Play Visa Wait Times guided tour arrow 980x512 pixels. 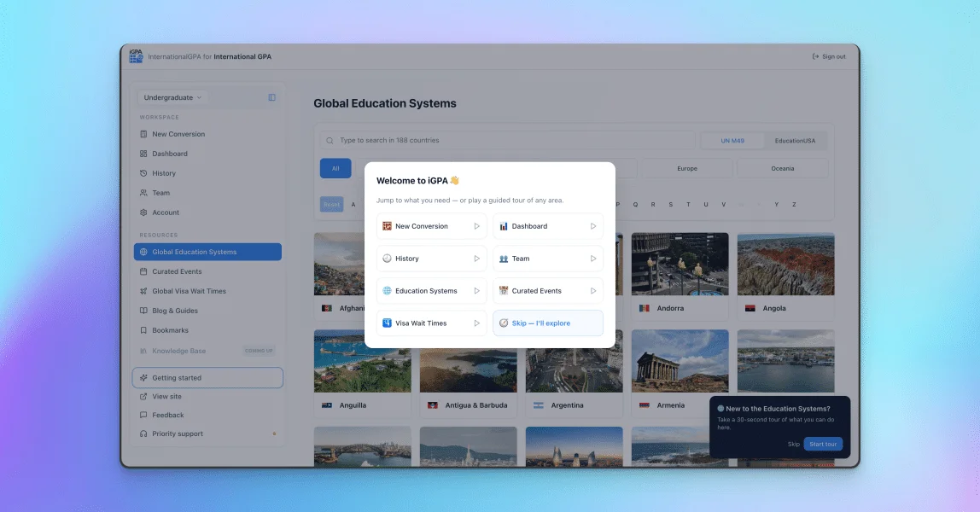(476, 323)
